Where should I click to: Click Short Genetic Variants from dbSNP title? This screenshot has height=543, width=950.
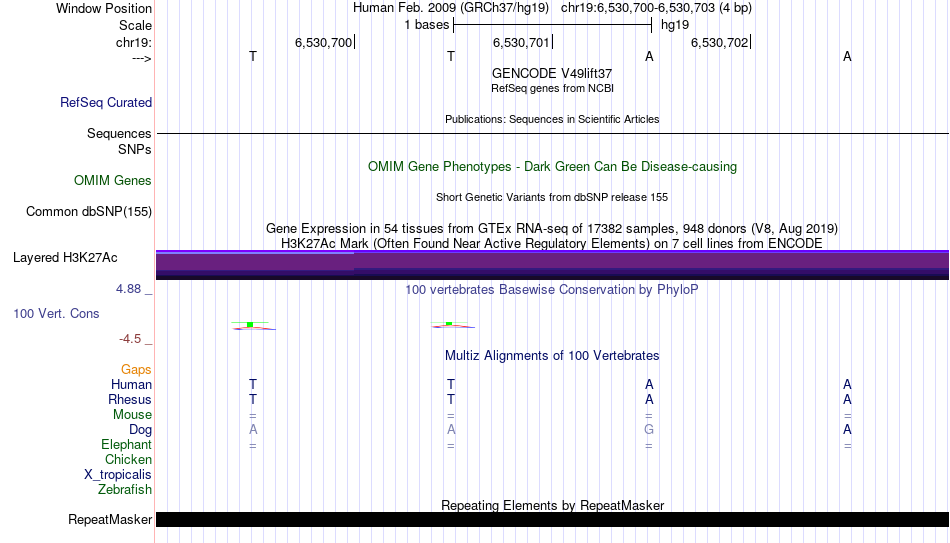coord(552,198)
